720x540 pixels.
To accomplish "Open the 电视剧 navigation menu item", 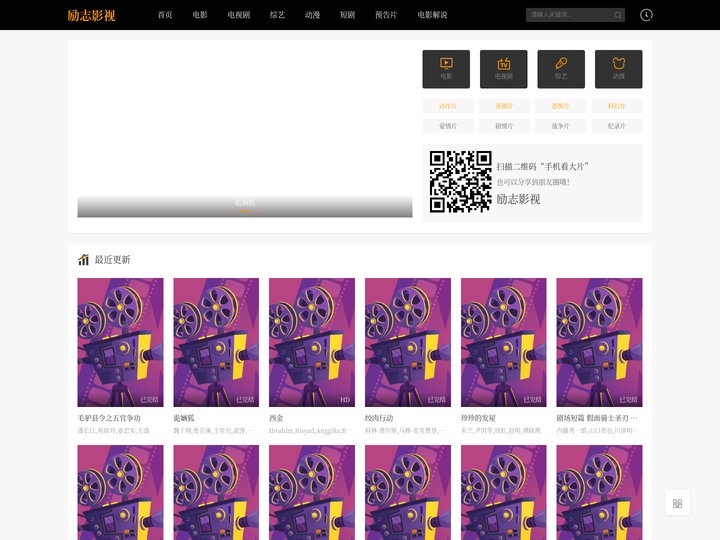I will (239, 15).
